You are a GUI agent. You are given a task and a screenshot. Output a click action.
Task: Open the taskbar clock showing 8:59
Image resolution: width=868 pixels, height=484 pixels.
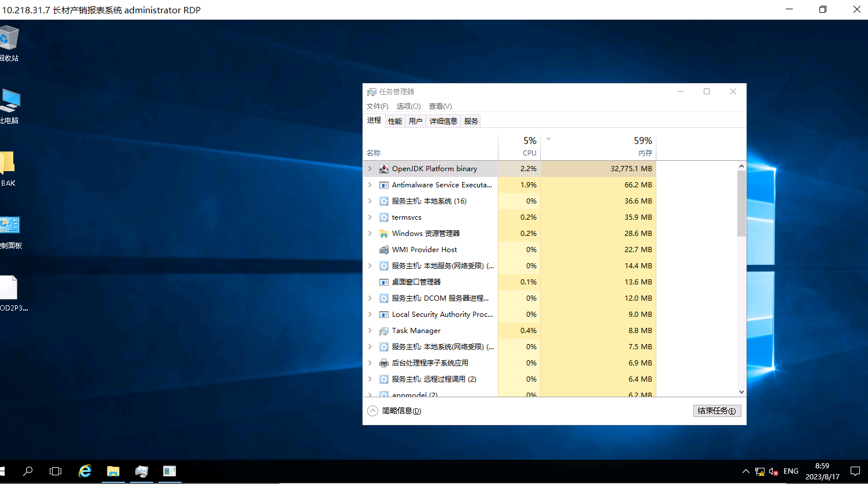click(x=822, y=471)
